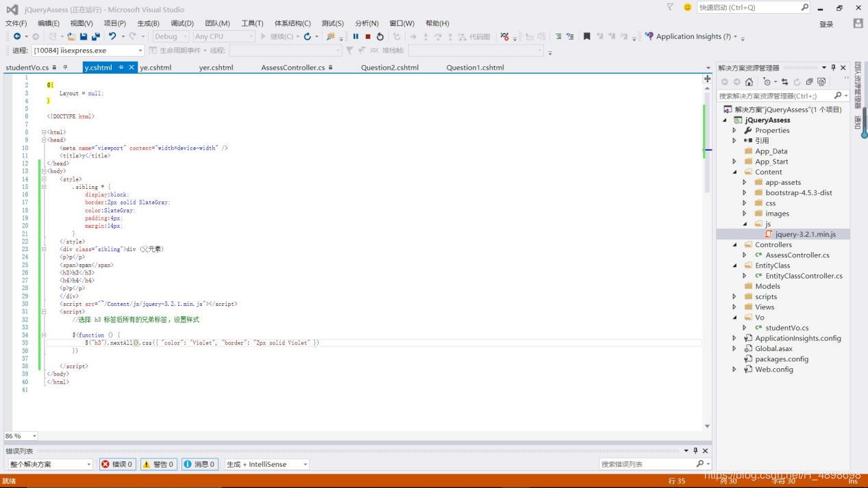Expand the Views folder node
The image size is (868, 488).
pyautogui.click(x=734, y=307)
